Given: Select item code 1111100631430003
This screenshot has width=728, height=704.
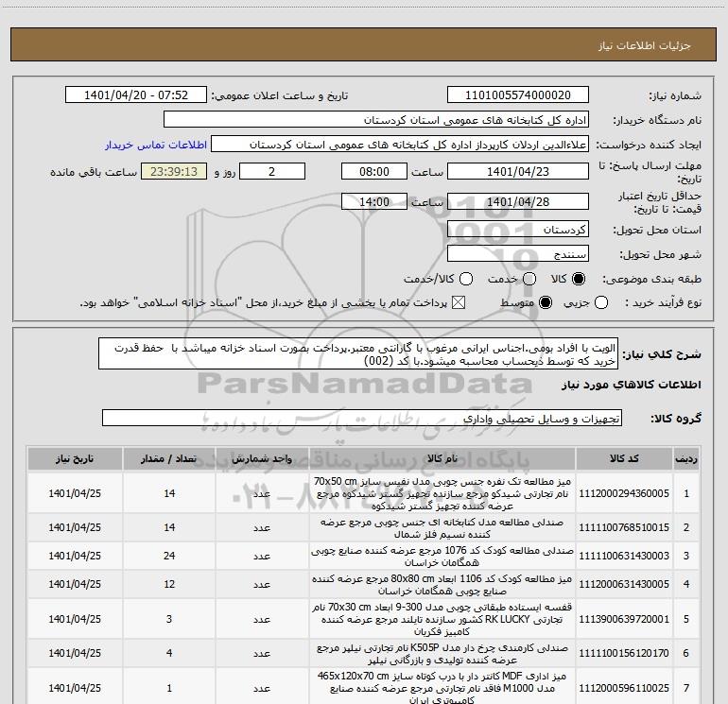Looking at the screenshot, I should (x=624, y=556).
